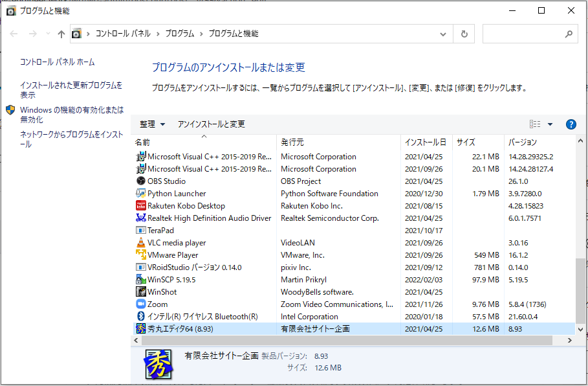Click the scroll down arrow
Viewport: 588px width, 386px height.
[x=580, y=330]
